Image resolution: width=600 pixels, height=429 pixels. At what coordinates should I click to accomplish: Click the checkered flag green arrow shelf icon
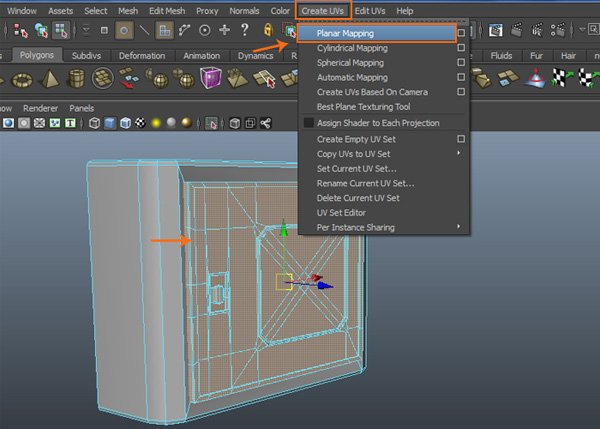tap(563, 78)
